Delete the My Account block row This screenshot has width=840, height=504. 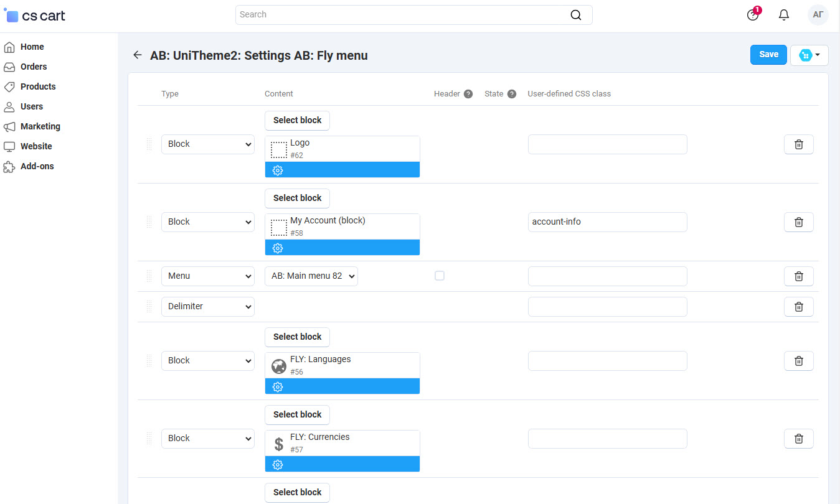[x=799, y=222]
